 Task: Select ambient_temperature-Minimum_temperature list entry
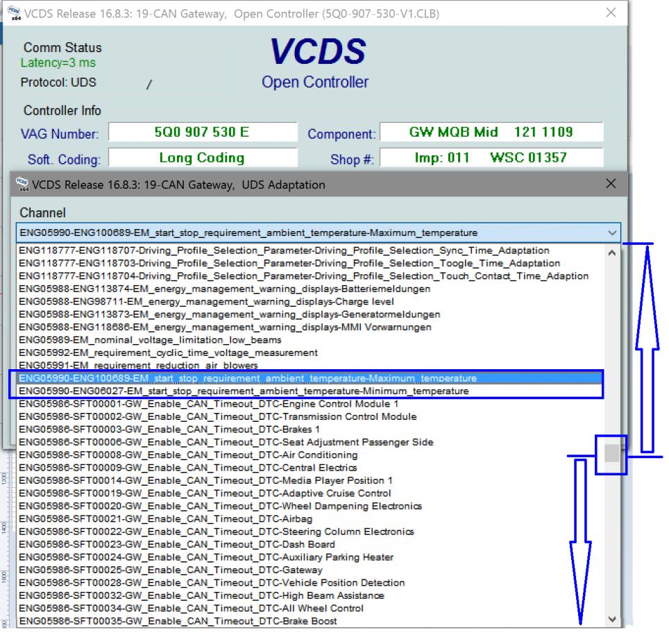click(x=311, y=391)
